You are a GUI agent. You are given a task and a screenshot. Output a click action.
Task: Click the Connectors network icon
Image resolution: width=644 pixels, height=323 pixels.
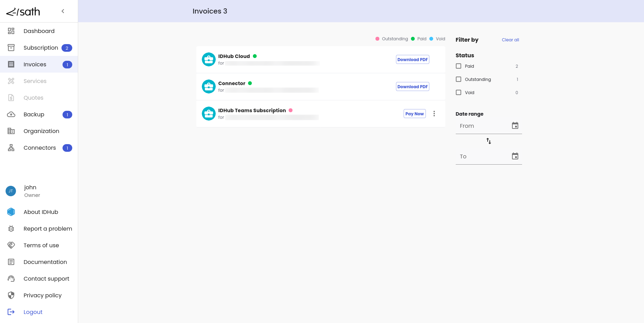(x=11, y=148)
